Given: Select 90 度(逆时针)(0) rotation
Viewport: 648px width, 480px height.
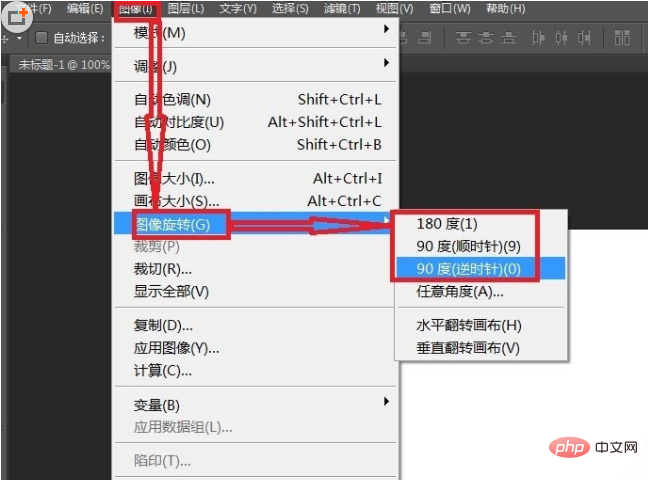Looking at the screenshot, I should click(481, 269).
